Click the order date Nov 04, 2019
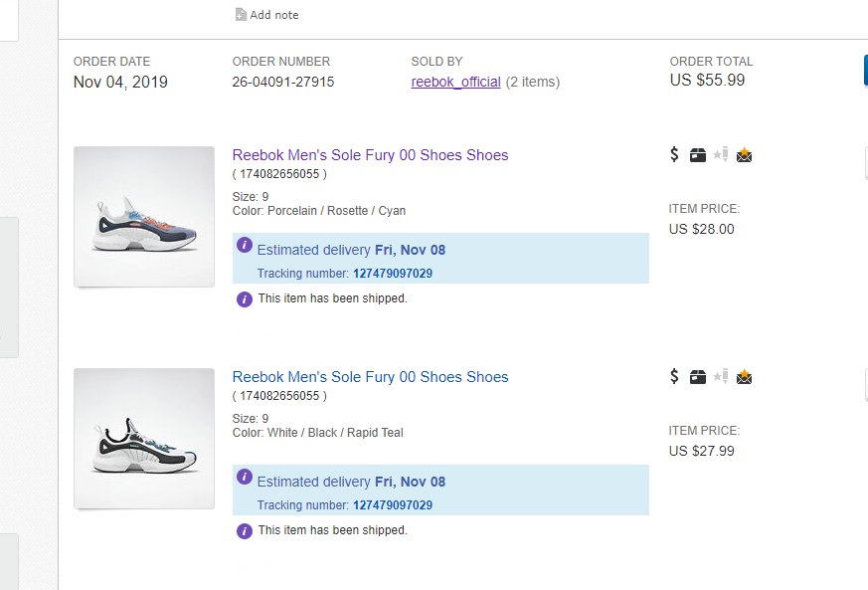The image size is (868, 590). point(120,82)
